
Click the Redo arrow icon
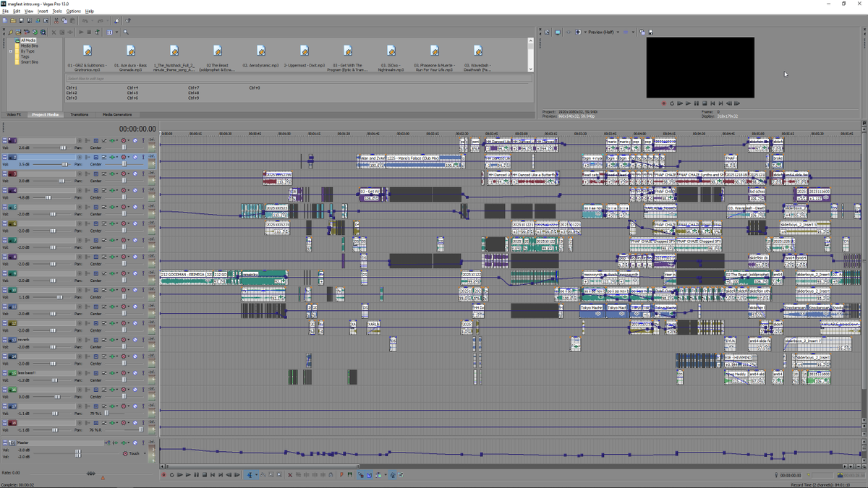tap(100, 20)
